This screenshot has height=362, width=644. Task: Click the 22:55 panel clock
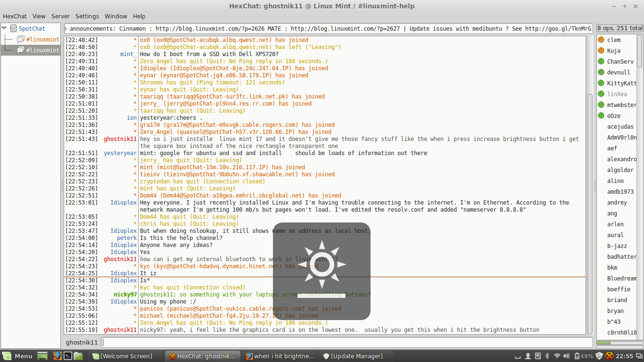click(x=625, y=356)
